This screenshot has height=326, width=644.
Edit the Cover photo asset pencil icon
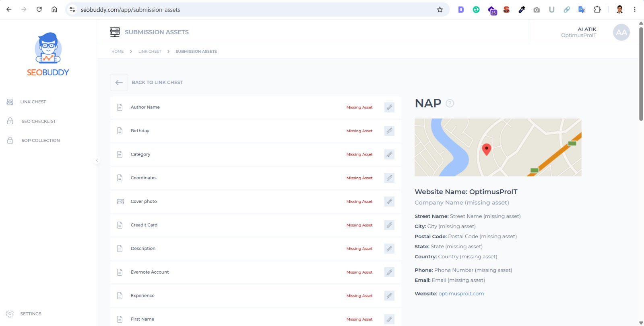(x=389, y=201)
